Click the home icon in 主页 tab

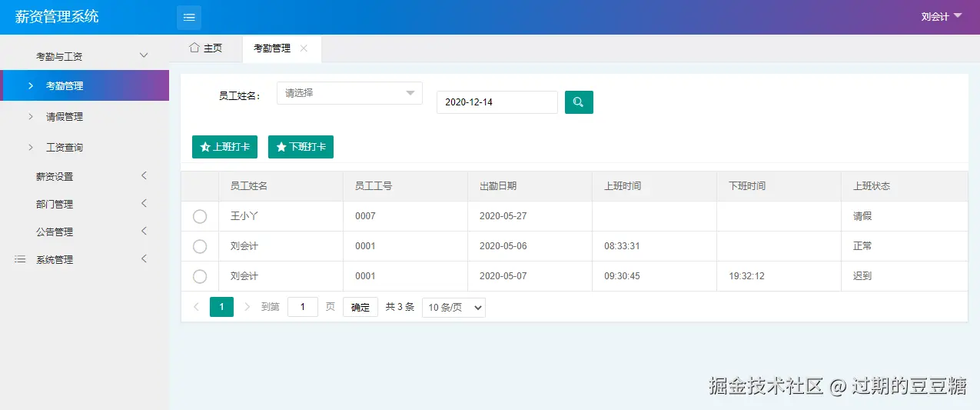coord(194,48)
